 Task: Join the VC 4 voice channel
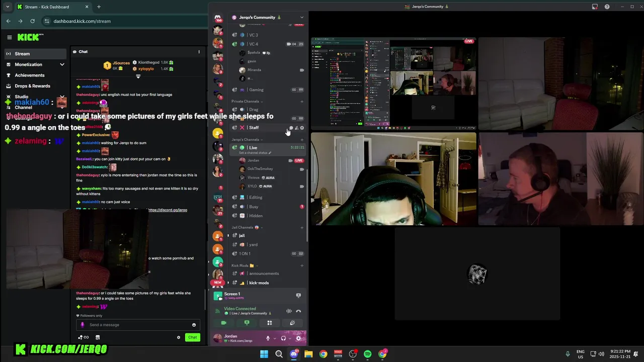point(268,44)
